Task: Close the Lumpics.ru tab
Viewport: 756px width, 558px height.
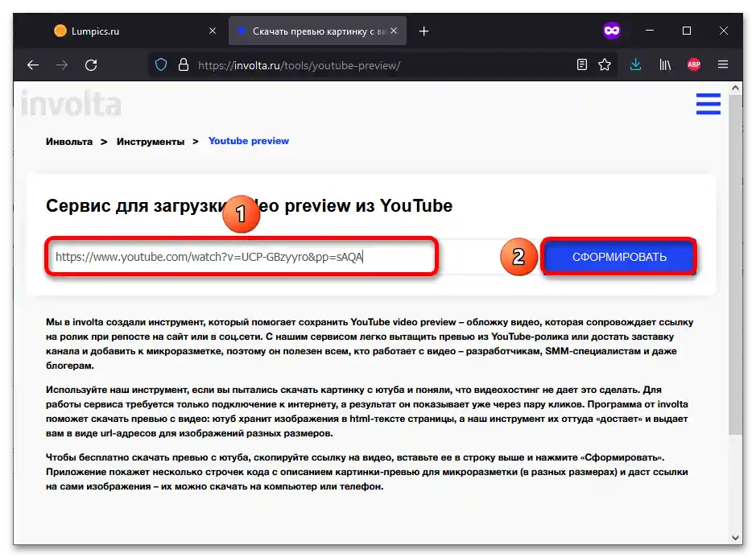Action: point(212,31)
